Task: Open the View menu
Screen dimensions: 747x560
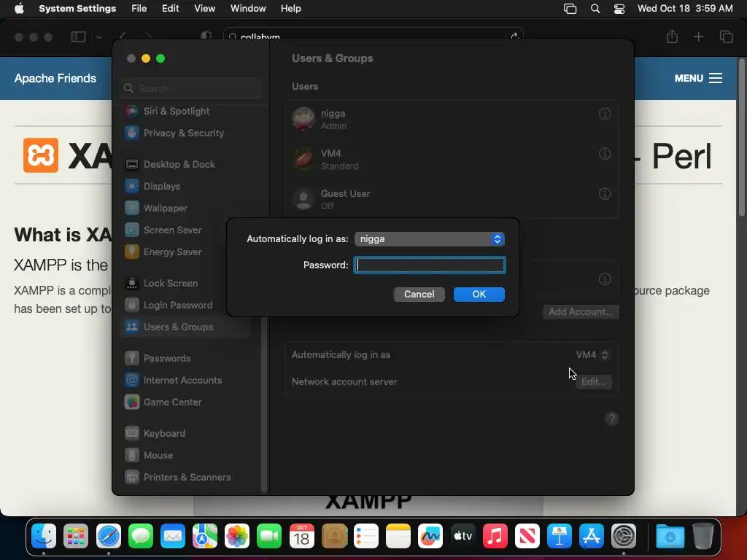Action: point(204,9)
